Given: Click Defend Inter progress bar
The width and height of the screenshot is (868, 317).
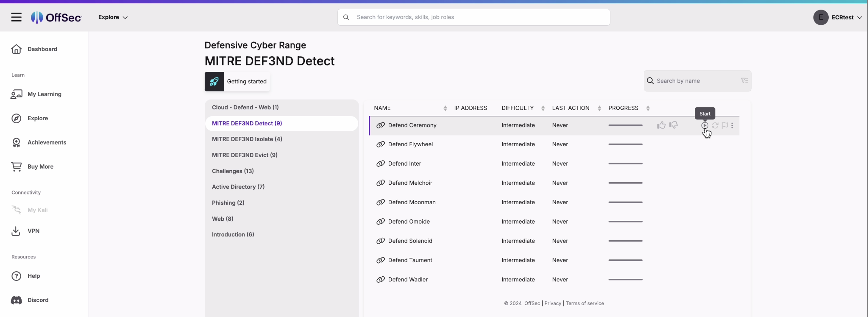Looking at the screenshot, I should 625,164.
